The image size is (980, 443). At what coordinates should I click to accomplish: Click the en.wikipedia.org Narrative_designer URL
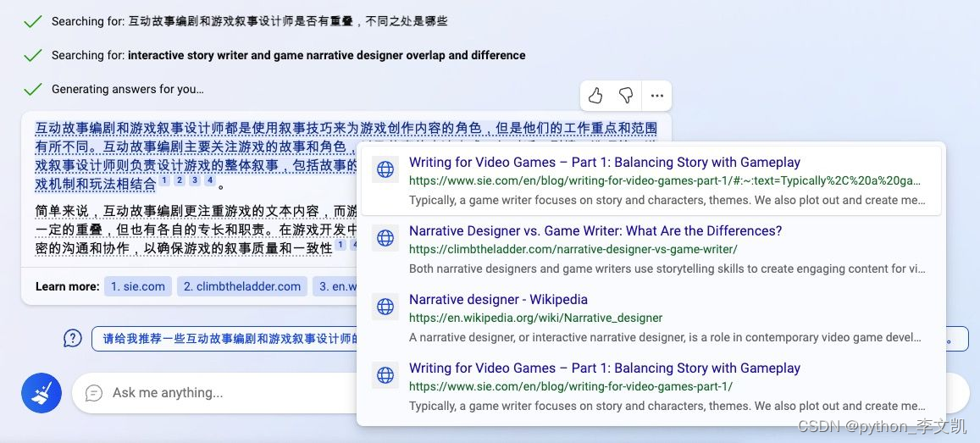coord(535,318)
